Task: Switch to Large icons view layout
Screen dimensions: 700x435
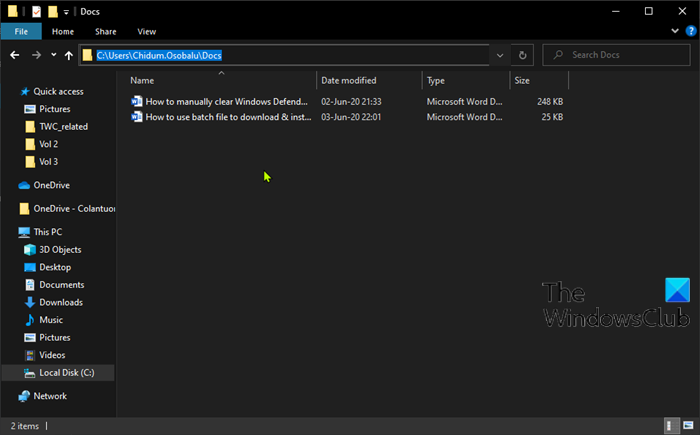Action: tap(688, 426)
